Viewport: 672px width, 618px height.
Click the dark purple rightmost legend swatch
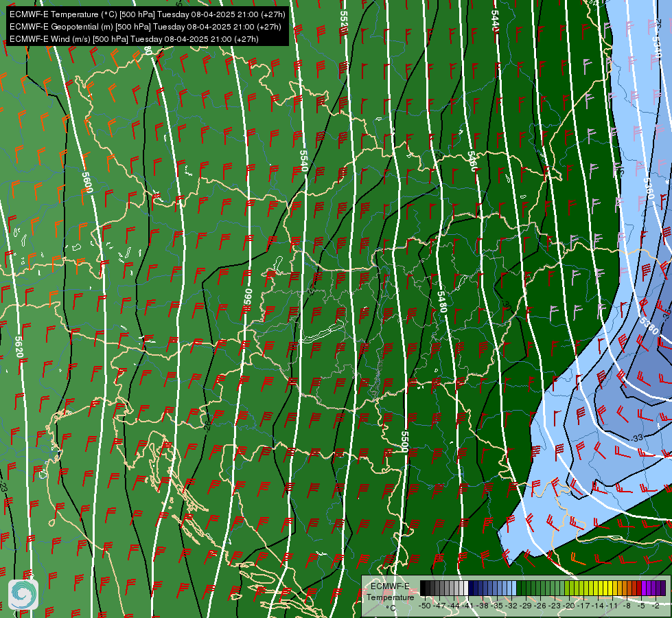663,588
